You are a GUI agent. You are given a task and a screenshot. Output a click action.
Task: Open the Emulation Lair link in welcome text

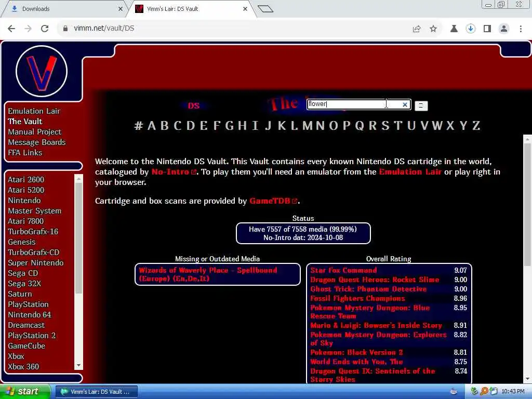point(410,171)
